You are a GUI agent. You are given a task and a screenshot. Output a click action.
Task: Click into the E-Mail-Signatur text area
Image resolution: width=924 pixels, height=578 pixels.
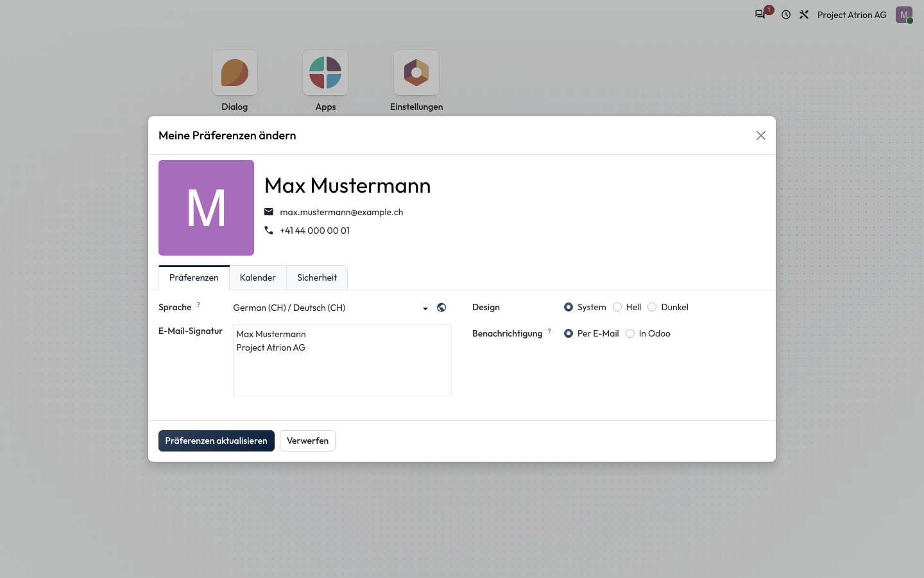point(342,360)
